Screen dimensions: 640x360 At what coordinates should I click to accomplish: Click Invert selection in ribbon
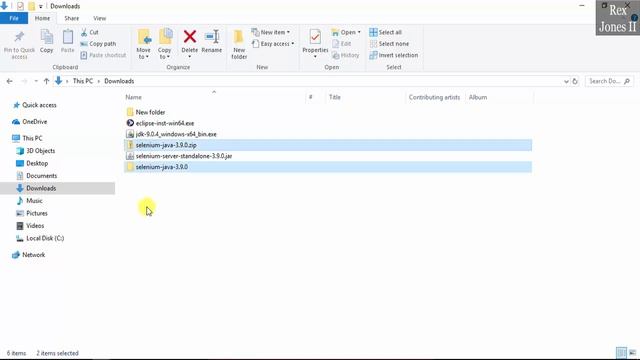(393, 55)
